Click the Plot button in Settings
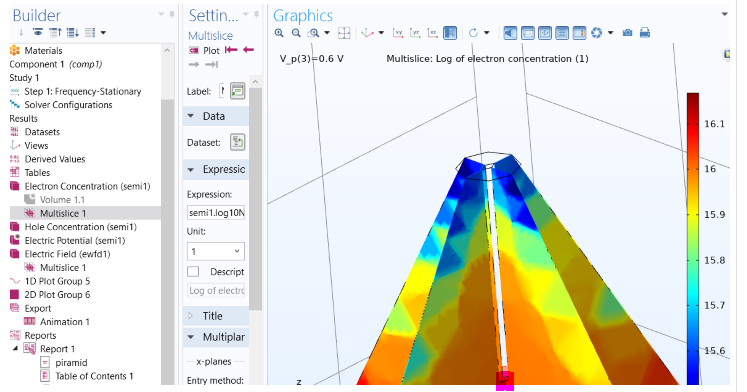747x392 pixels. (205, 50)
